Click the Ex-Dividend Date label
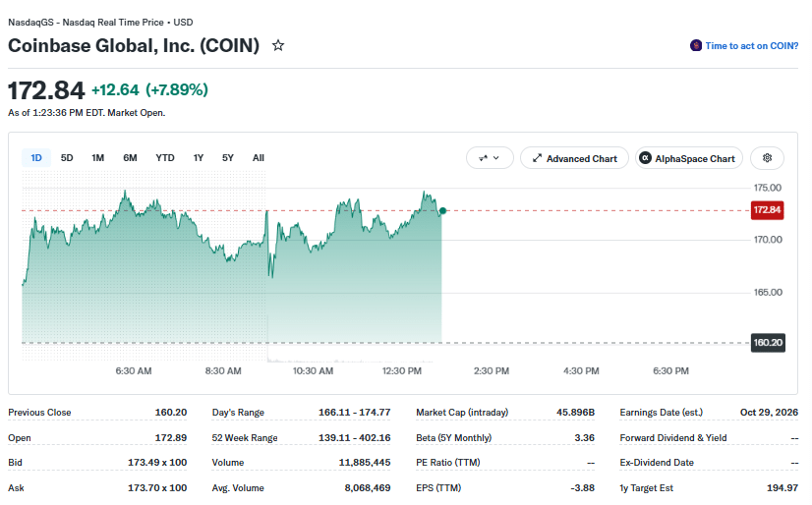The image size is (812, 505). pos(657,463)
